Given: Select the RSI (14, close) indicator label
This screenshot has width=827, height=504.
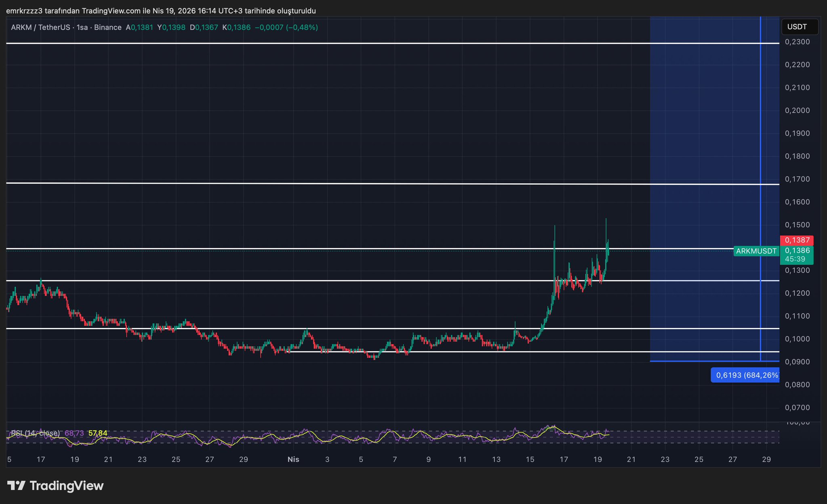Looking at the screenshot, I should (x=35, y=433).
